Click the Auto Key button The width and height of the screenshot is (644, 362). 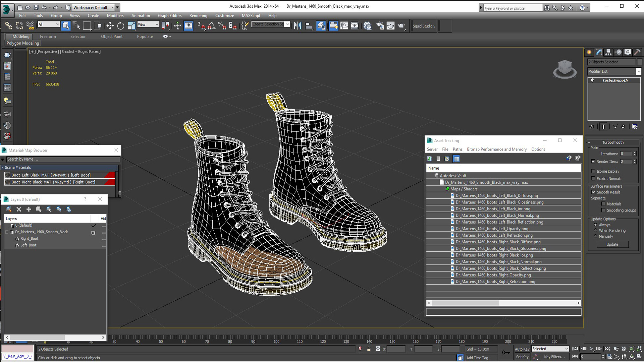(522, 349)
